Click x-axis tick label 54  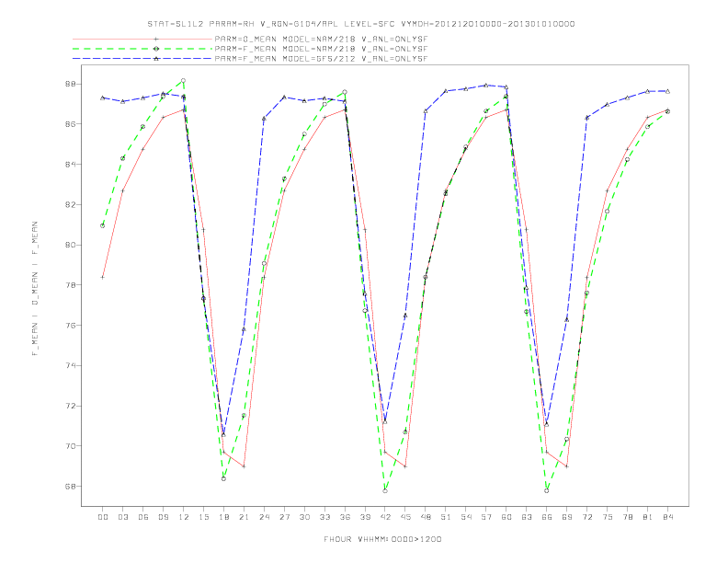click(x=466, y=517)
